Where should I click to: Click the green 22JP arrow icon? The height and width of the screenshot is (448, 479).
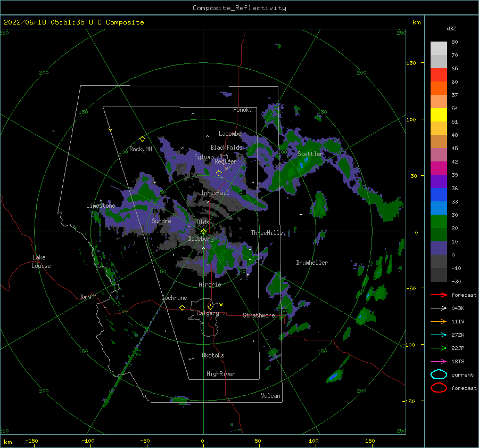[439, 348]
